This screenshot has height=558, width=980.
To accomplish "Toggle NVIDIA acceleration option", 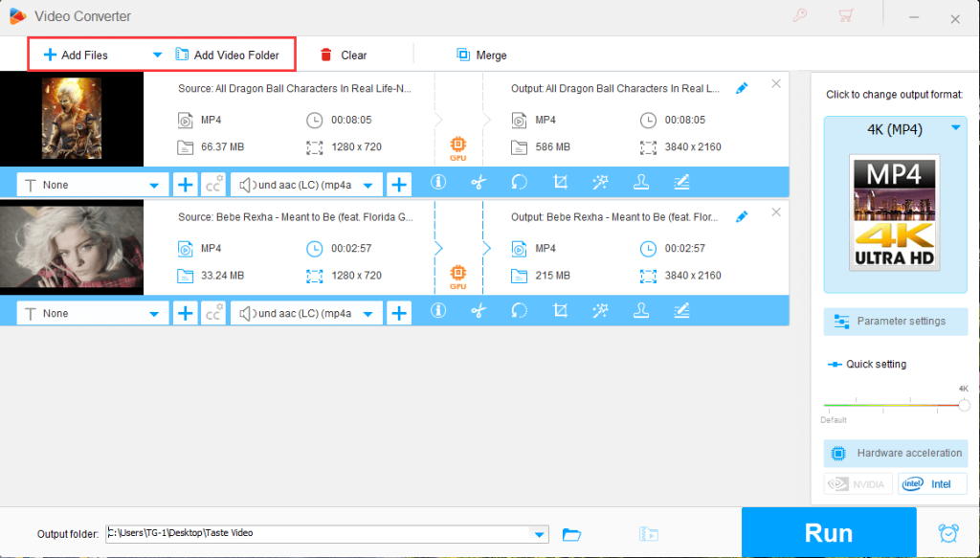I will point(858,484).
